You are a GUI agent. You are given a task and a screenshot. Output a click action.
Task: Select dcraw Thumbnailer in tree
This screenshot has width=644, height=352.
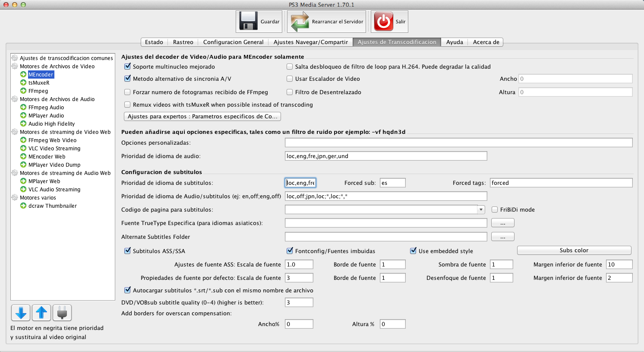click(x=53, y=206)
